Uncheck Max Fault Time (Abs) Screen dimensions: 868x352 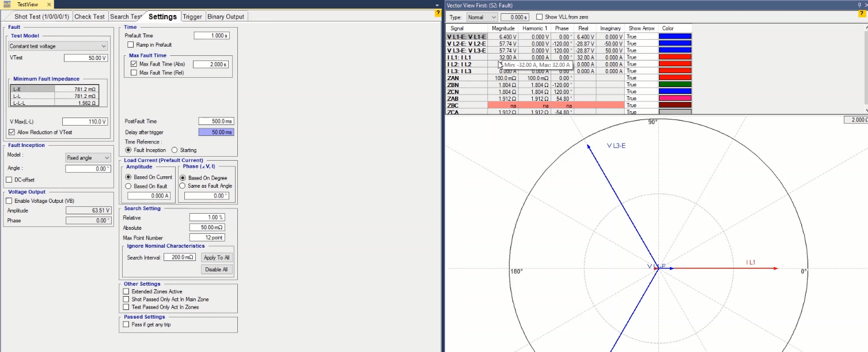(134, 64)
